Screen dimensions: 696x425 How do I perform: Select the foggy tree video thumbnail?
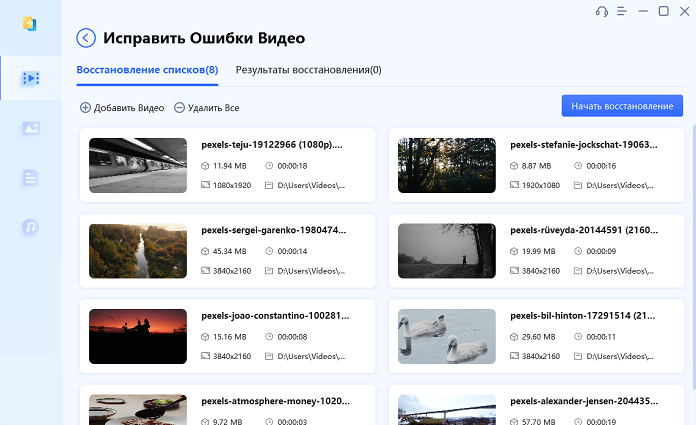click(x=447, y=251)
